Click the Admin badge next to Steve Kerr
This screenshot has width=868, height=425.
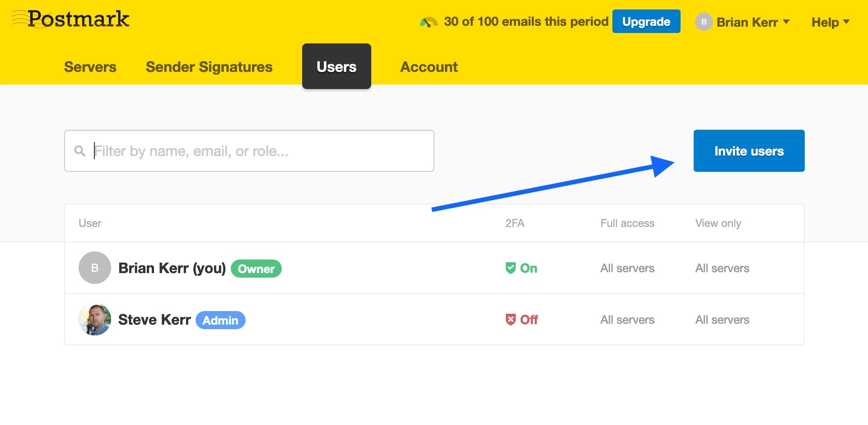pos(220,320)
